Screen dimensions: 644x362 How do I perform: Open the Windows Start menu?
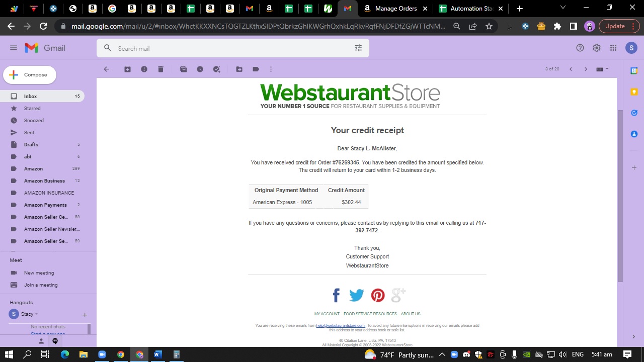click(x=9, y=354)
